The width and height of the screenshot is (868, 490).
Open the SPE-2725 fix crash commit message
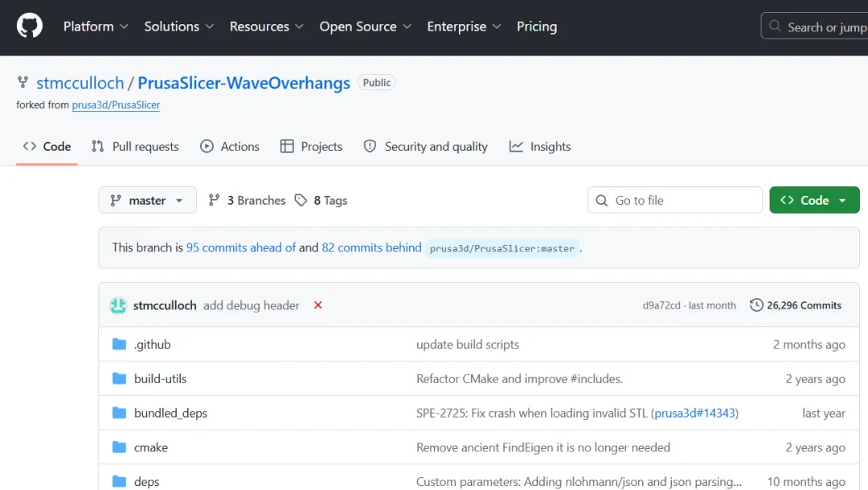[532, 413]
